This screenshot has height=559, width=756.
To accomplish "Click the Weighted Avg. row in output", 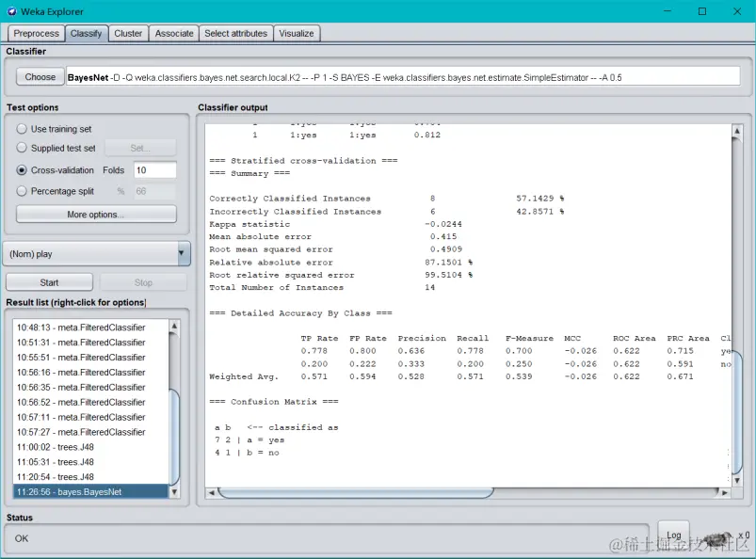I will coord(451,376).
